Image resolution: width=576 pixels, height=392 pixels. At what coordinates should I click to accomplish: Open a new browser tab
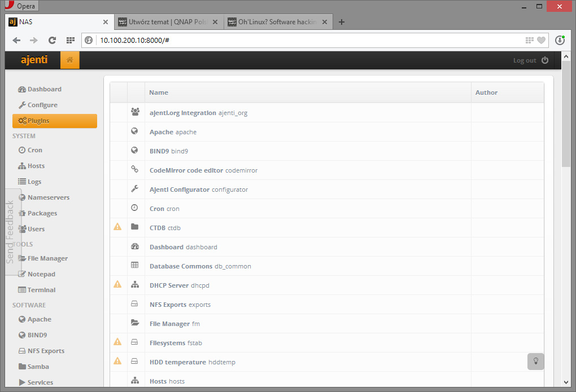click(342, 22)
